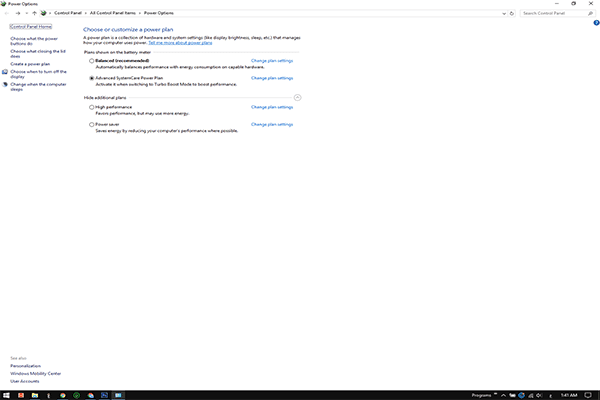The image size is (600, 400).
Task: Open Photoshop from the taskbar
Action: (x=104, y=395)
